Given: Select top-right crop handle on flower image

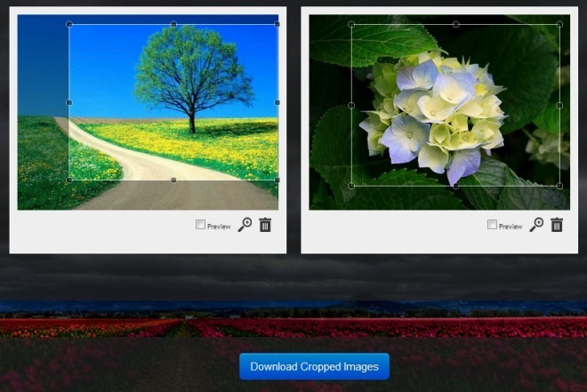Looking at the screenshot, I should tap(559, 24).
